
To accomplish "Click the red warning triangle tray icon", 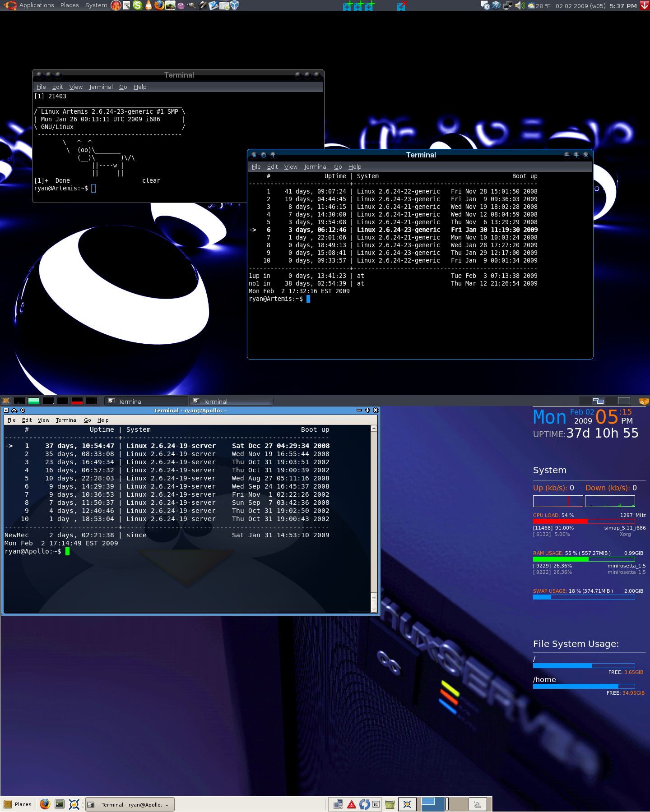I will coord(352,804).
